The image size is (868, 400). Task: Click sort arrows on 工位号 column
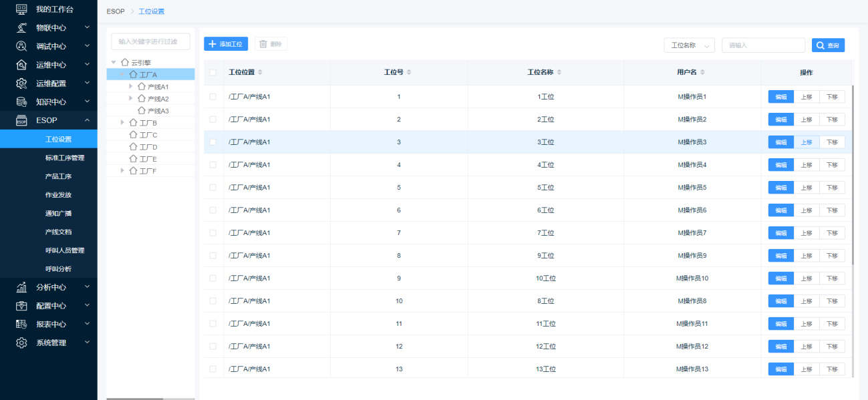pyautogui.click(x=409, y=72)
